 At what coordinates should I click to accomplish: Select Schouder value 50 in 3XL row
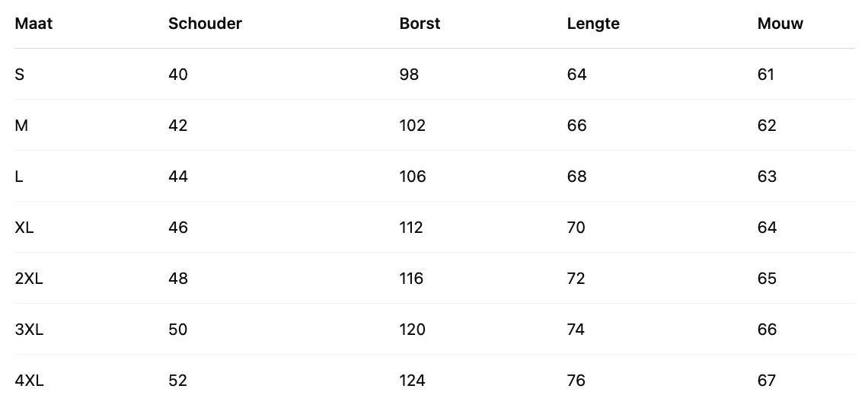pos(177,330)
